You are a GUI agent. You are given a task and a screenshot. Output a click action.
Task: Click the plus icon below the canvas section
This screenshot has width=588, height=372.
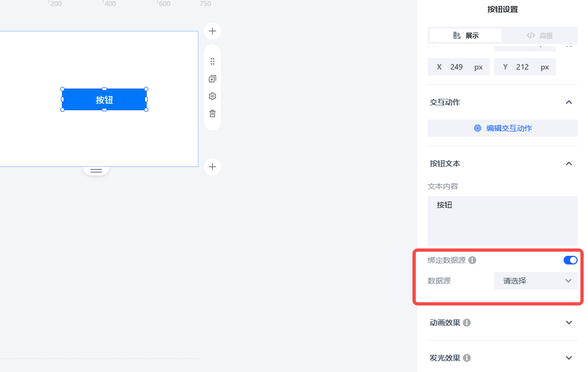coord(212,167)
